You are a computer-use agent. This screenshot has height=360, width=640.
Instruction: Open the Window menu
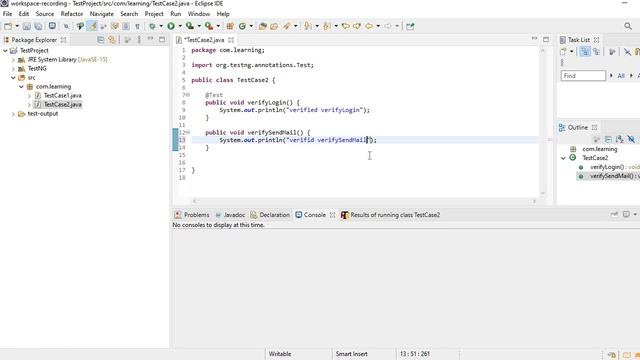point(199,14)
